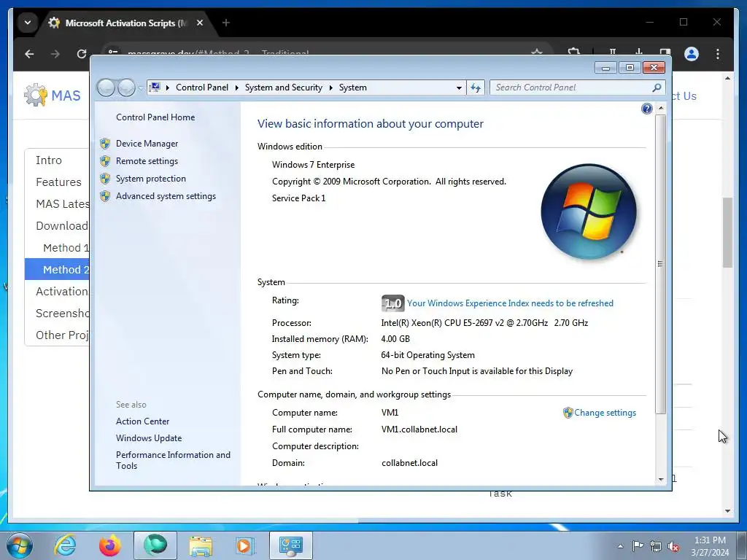Open the browser profile avatar
The image size is (747, 560).
click(x=692, y=54)
